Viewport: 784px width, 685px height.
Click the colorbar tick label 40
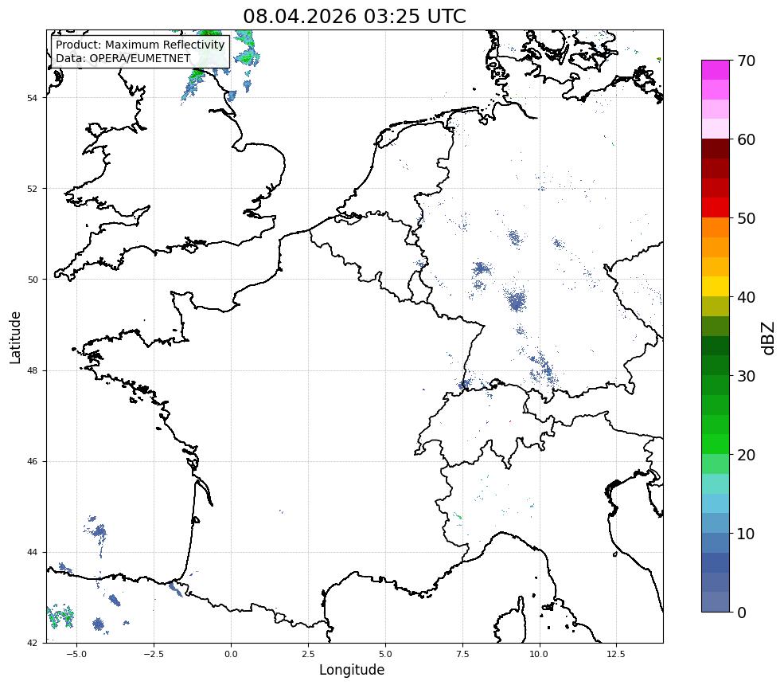(x=746, y=297)
